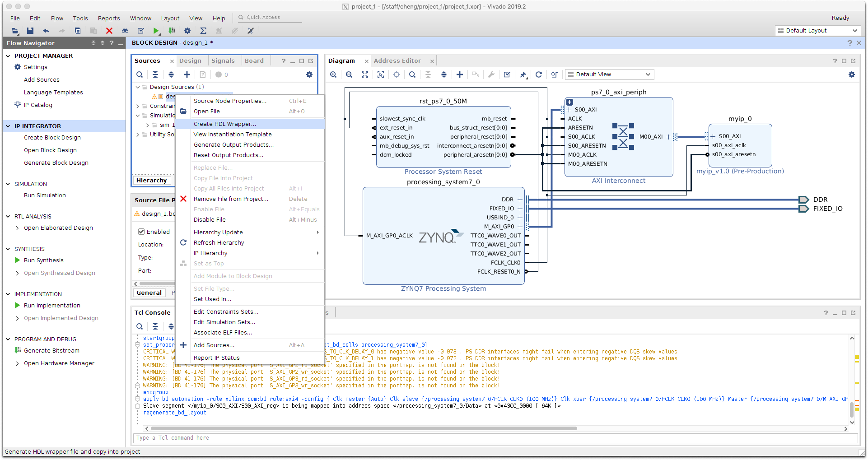Viewport: 868px width, 460px height.
Task: Click Add Sources under Project Manager
Action: coord(42,80)
